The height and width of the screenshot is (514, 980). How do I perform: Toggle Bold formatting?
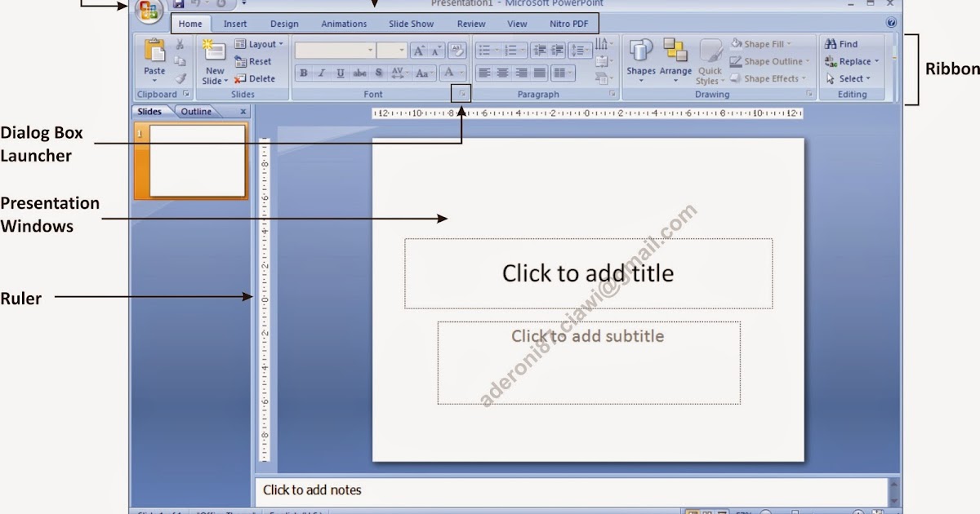tap(304, 73)
